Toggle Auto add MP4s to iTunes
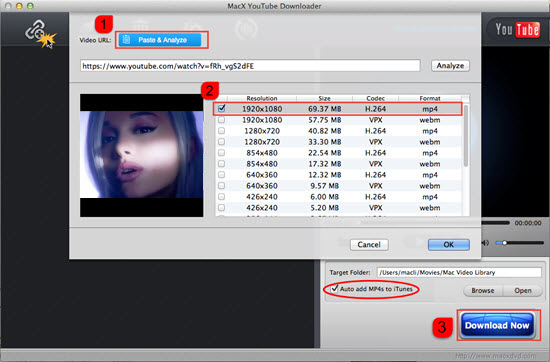The width and height of the screenshot is (550, 362). click(x=334, y=289)
